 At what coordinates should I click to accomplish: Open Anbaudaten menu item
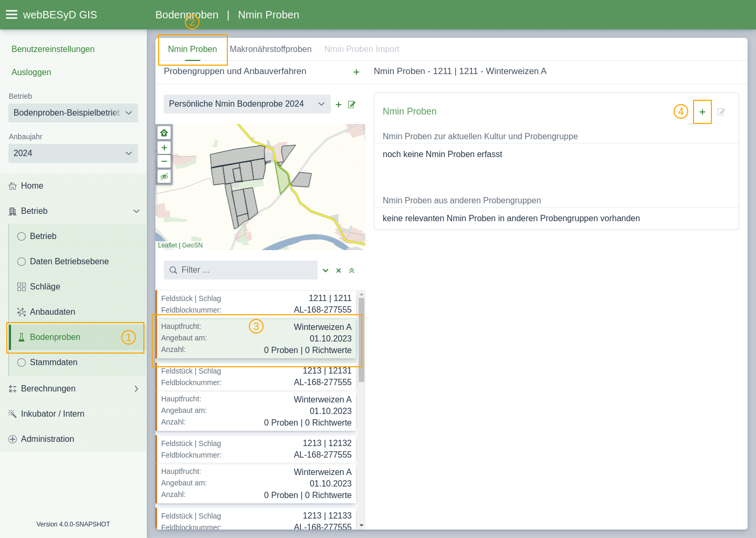point(78,312)
